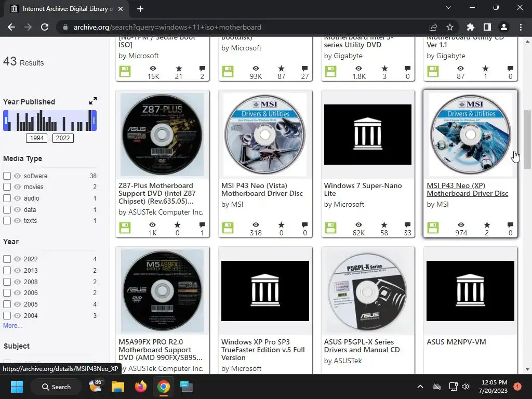The image size is (532, 399).
Task: Show more year filter options
Action: pyautogui.click(x=12, y=326)
